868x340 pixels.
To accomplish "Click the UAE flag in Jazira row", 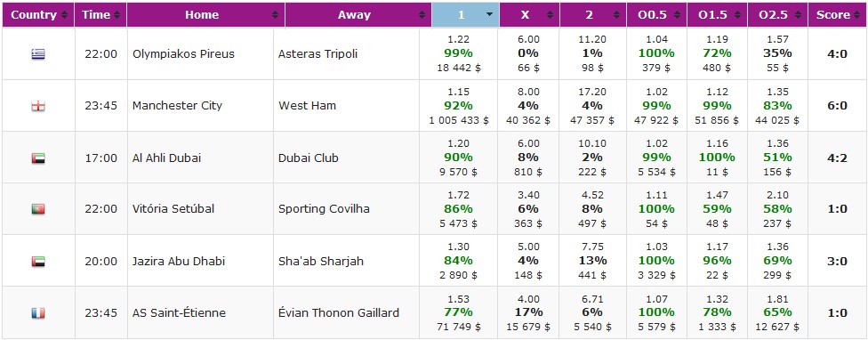I will 37,262.
